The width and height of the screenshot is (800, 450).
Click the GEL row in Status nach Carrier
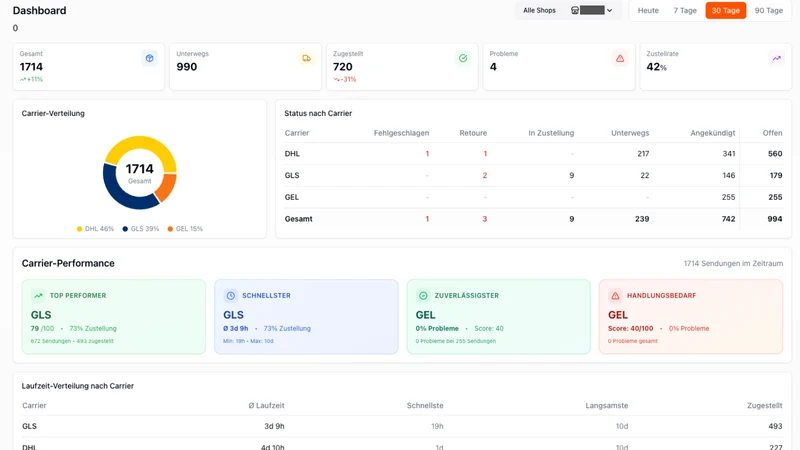point(533,197)
